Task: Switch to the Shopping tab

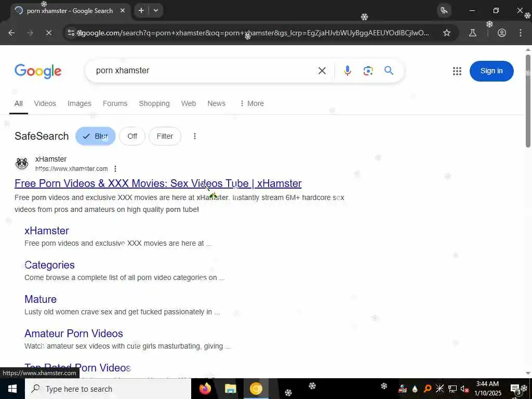Action: [154, 103]
